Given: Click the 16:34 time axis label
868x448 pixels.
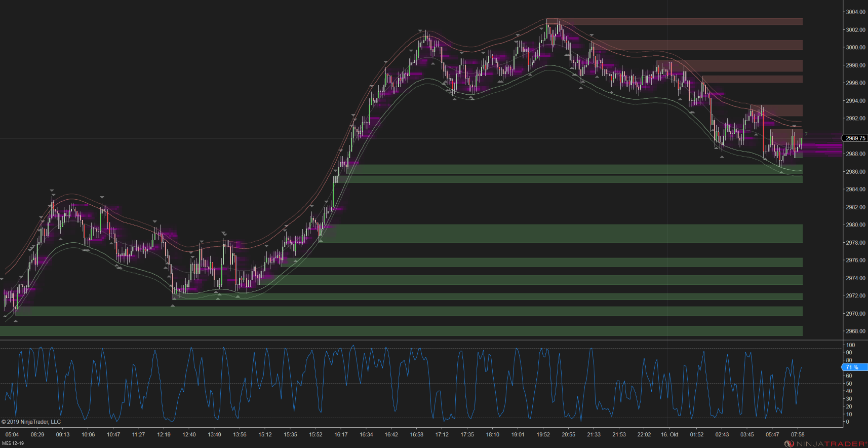Looking at the screenshot, I should (x=366, y=434).
